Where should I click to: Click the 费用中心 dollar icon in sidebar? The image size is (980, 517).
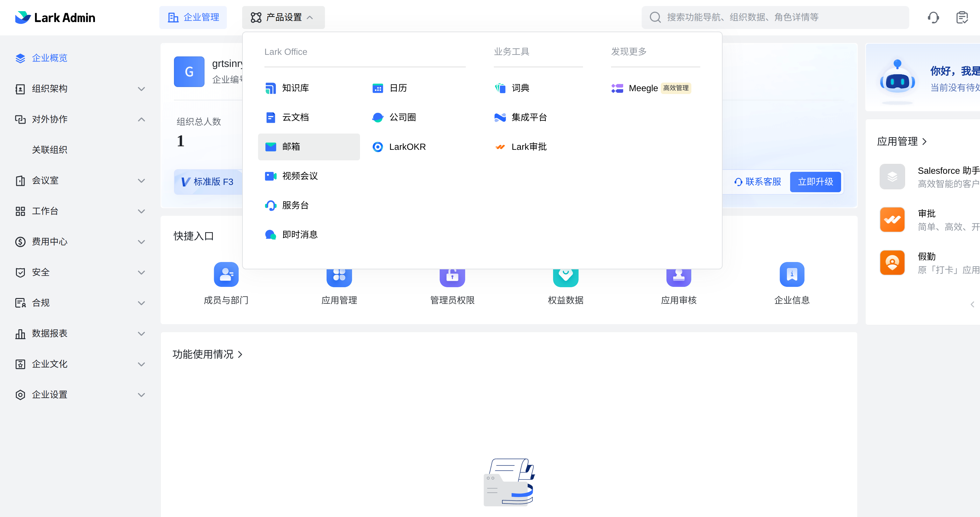(x=20, y=242)
